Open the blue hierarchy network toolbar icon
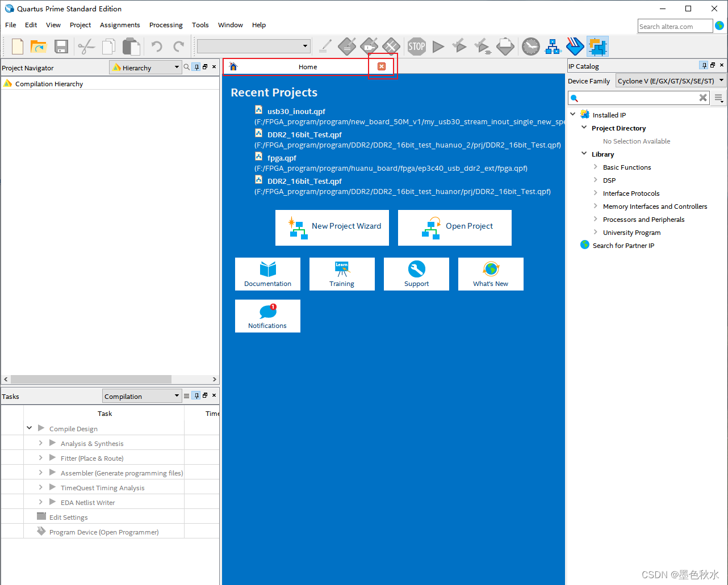 (553, 47)
